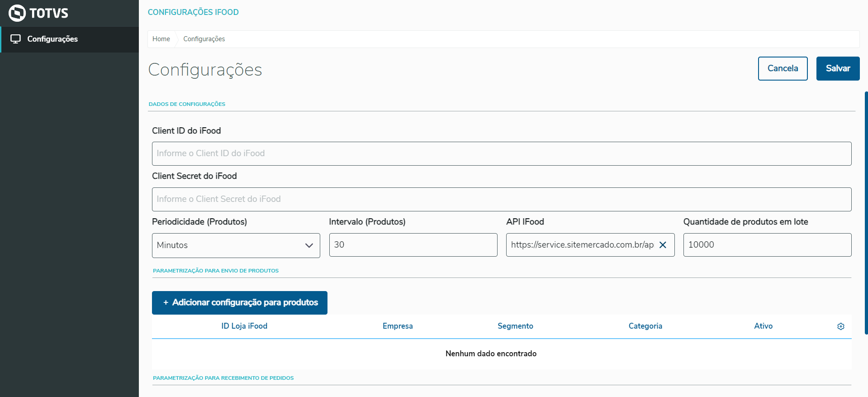
Task: Click the Configurações breadcrumb item
Action: [204, 39]
